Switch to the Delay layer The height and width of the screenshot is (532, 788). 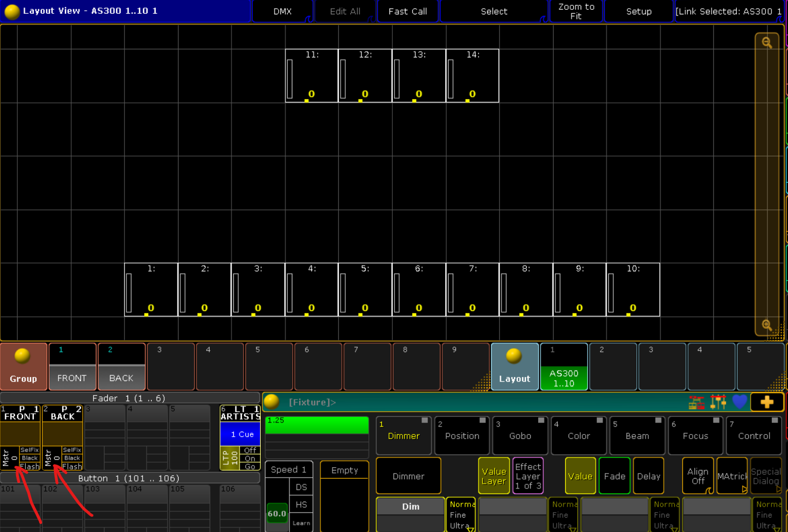[x=648, y=476]
